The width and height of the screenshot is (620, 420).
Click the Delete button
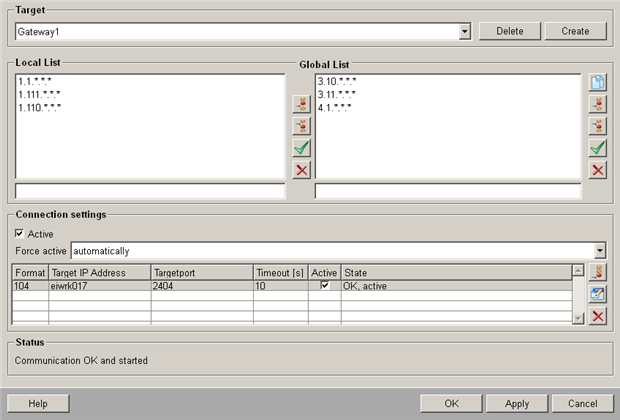click(510, 32)
